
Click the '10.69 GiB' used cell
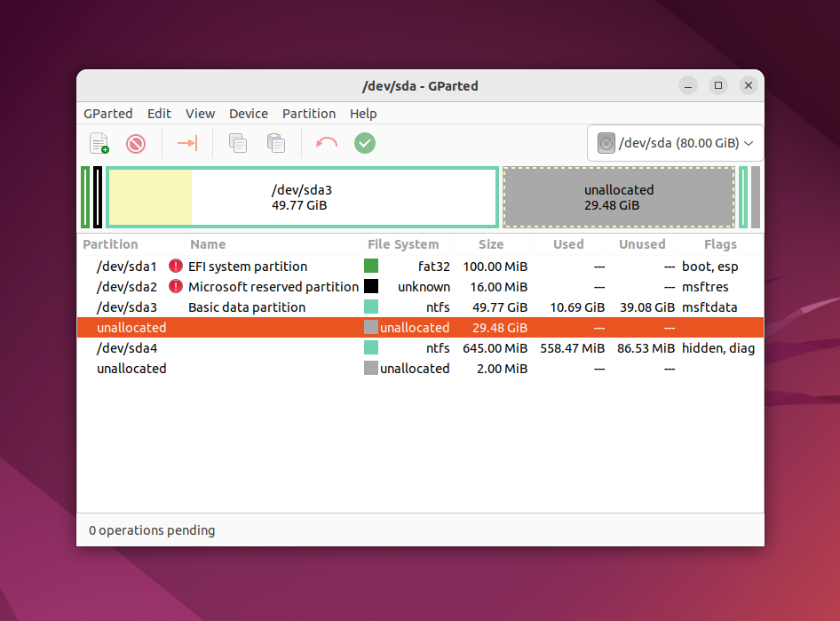pos(577,307)
